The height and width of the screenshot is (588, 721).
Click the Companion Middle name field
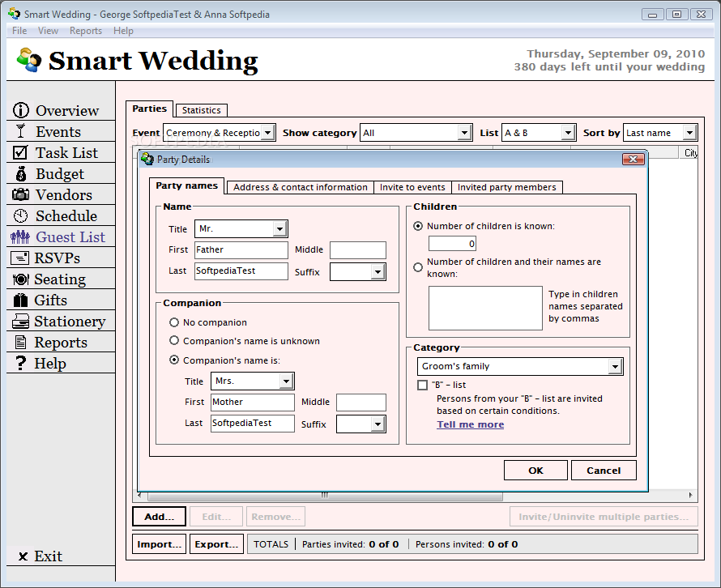[361, 403]
